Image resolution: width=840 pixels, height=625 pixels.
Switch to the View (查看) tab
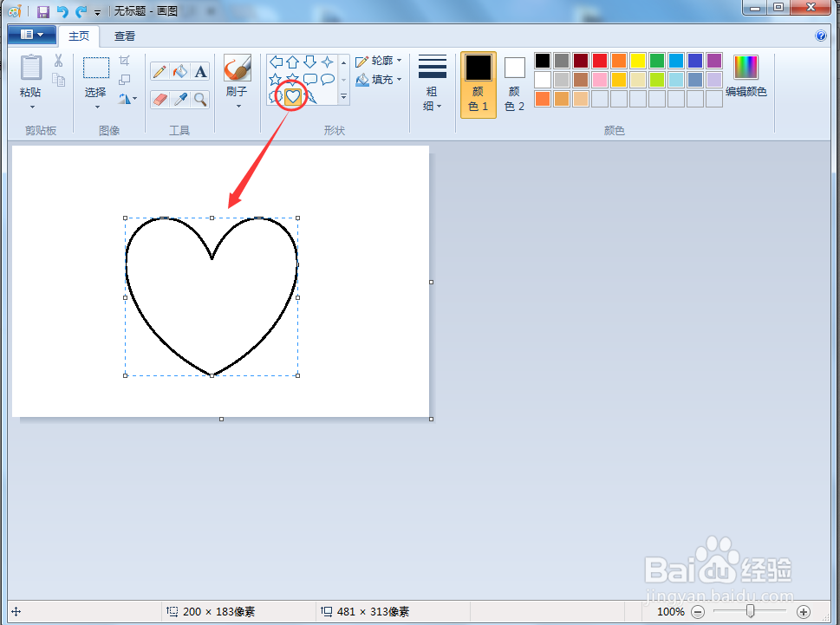click(x=125, y=36)
